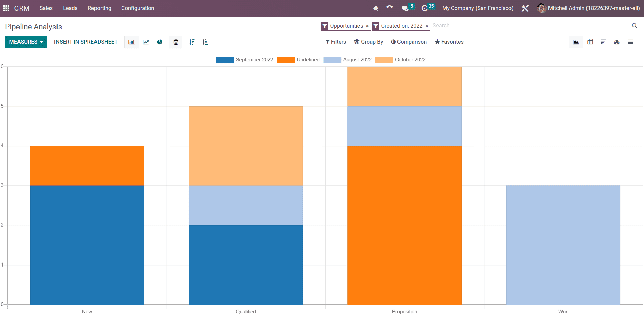
Task: Sort chart in descending order
Action: 192,42
